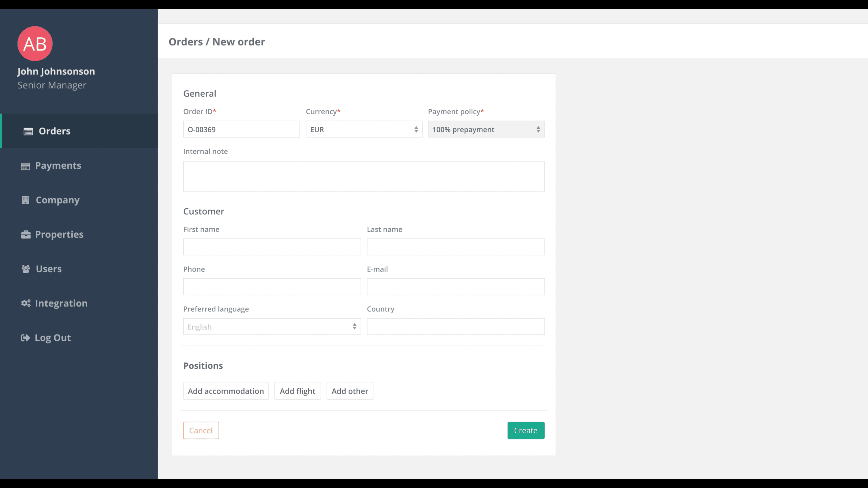
Task: Click the green Create button
Action: click(x=526, y=430)
